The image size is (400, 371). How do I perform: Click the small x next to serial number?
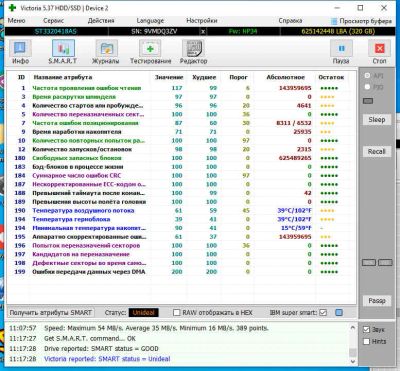coord(203,32)
